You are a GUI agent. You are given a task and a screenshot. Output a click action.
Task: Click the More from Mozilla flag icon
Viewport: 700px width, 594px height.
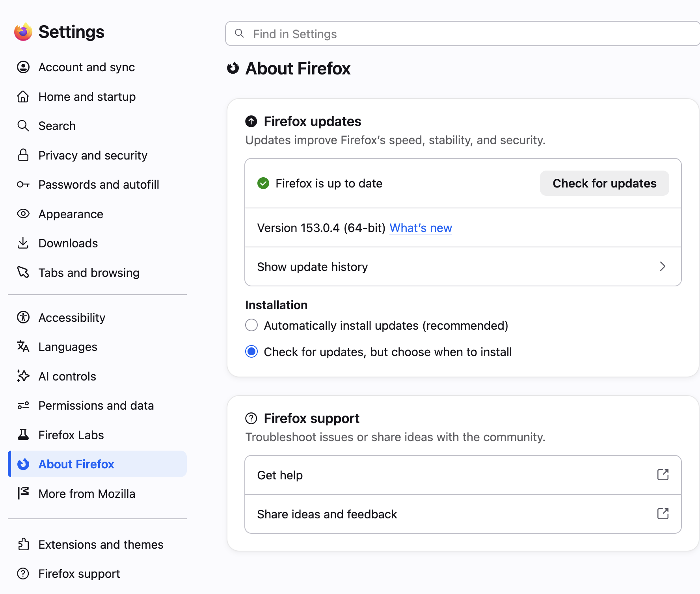coord(23,494)
